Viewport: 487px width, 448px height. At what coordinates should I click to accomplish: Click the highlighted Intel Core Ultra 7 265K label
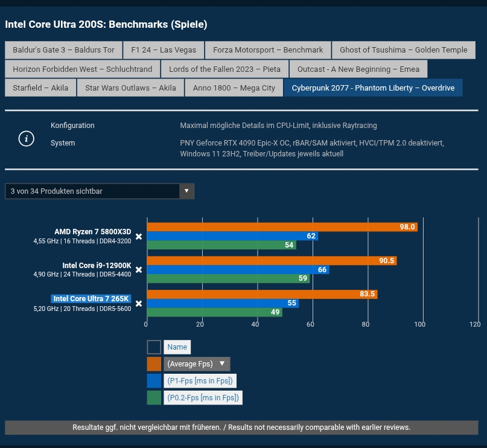point(91,298)
